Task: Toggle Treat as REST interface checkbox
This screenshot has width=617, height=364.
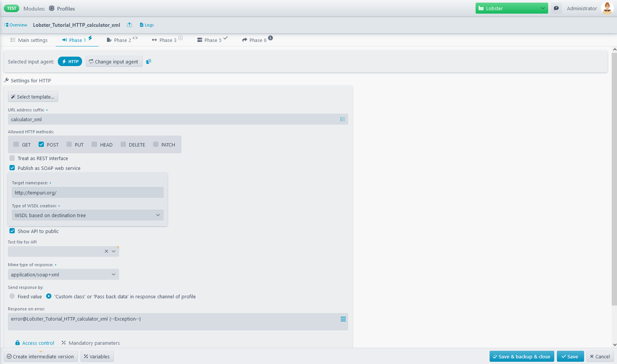Action: point(12,158)
